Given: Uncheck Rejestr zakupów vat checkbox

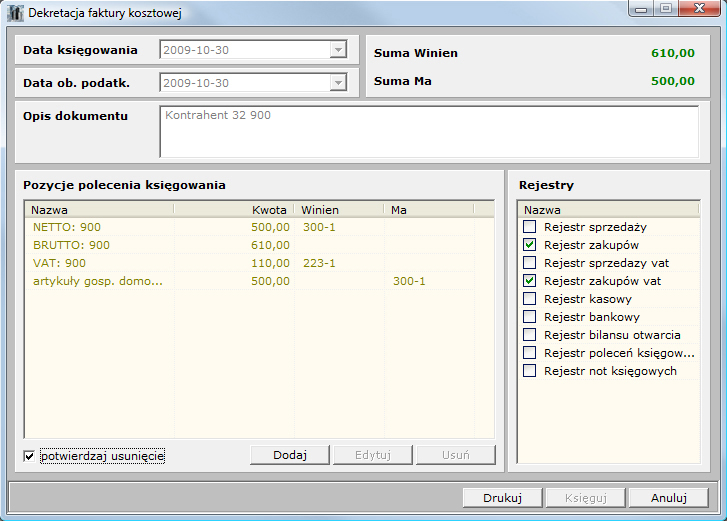Looking at the screenshot, I should pos(529,281).
